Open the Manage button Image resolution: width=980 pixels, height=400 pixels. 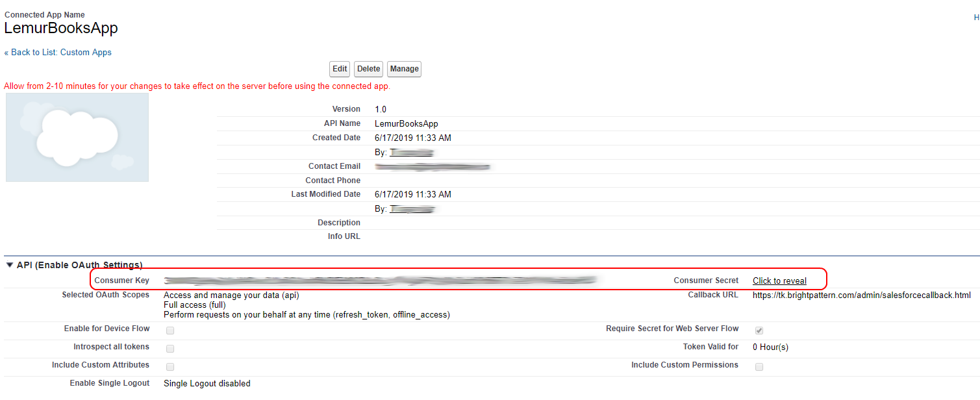pyautogui.click(x=404, y=69)
